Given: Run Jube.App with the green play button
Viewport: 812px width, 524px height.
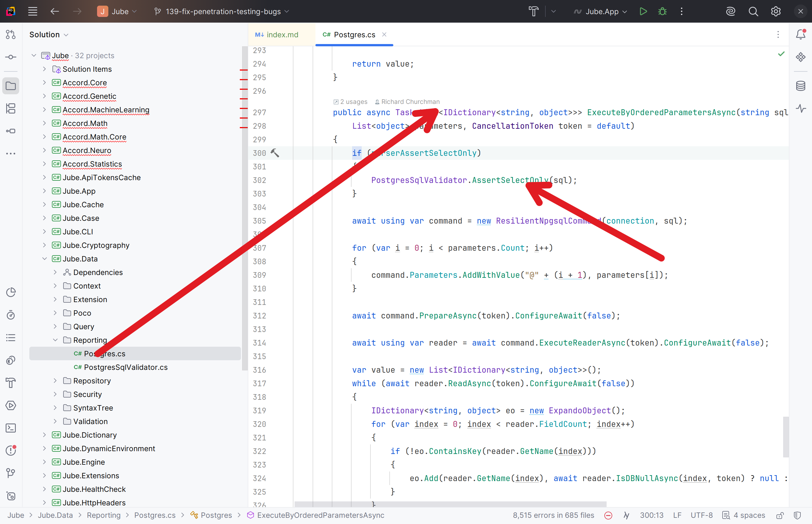Looking at the screenshot, I should pos(643,11).
